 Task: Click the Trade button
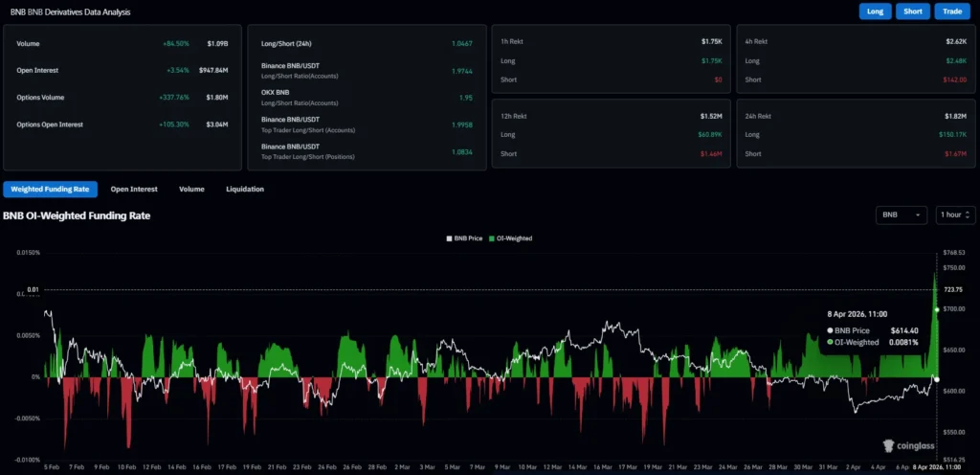click(952, 11)
